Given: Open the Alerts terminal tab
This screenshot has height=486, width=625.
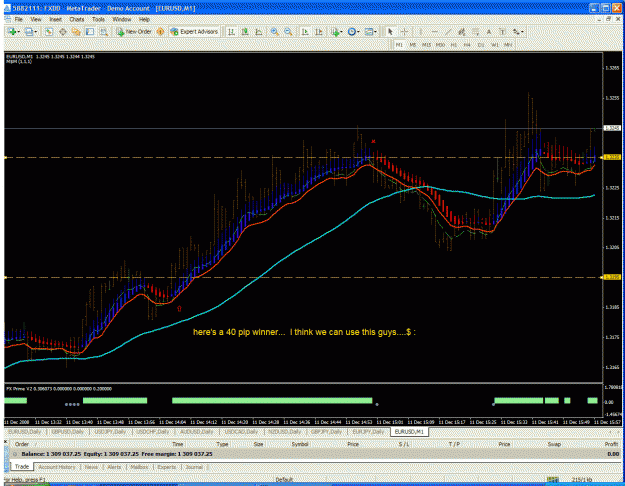Looking at the screenshot, I should pos(114,467).
